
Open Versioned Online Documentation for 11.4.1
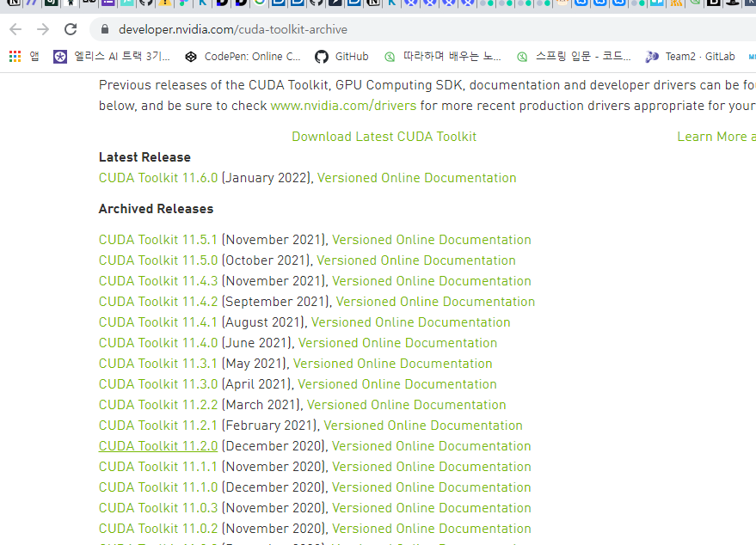(x=411, y=322)
